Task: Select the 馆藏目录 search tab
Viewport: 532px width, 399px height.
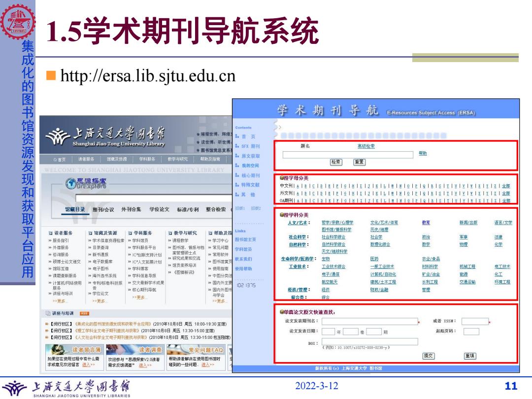Action: coord(75,209)
